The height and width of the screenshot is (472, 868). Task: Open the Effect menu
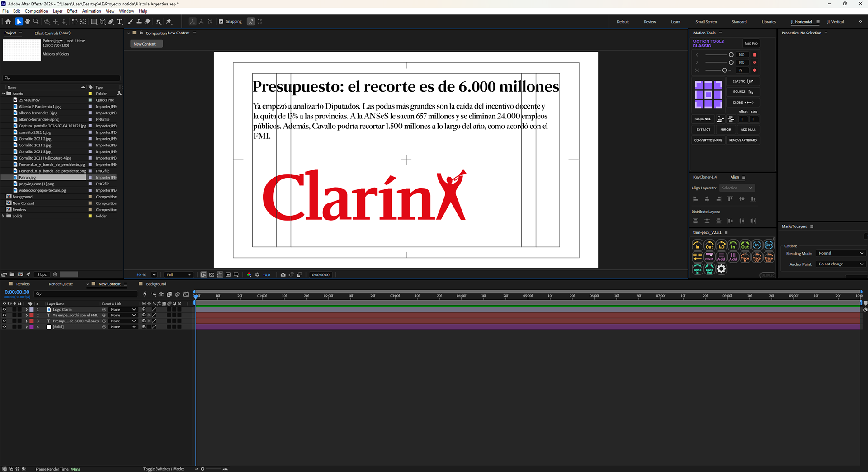pyautogui.click(x=72, y=11)
